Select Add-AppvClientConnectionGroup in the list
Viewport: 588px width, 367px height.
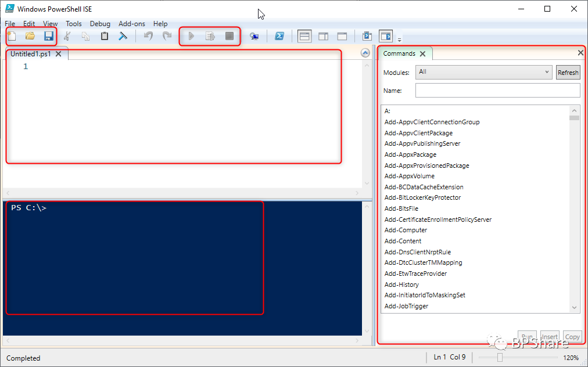click(432, 122)
